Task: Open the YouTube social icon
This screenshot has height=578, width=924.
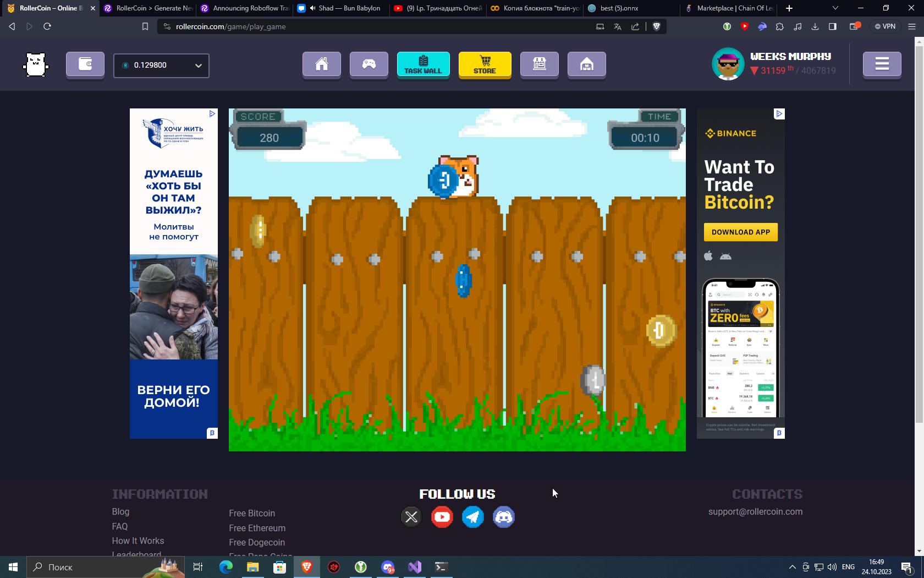Action: coord(442,517)
